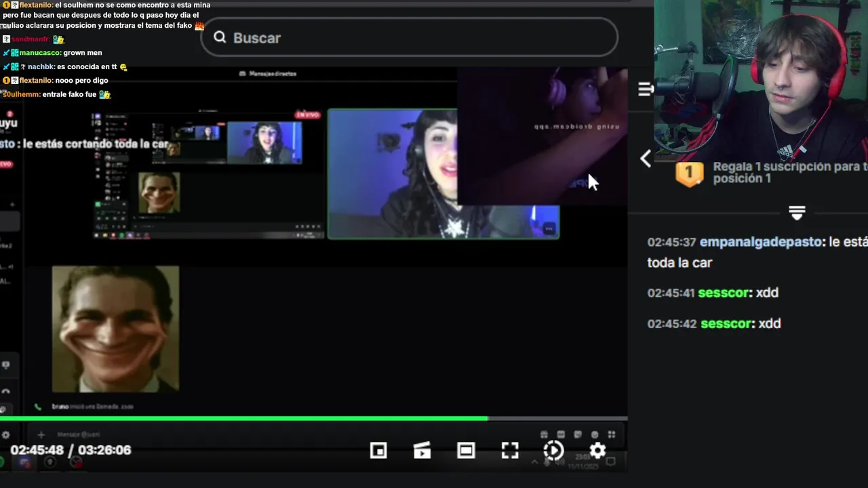Screen dimensions: 868x488
Task: Open the clip creation icon
Action: [x=422, y=450]
